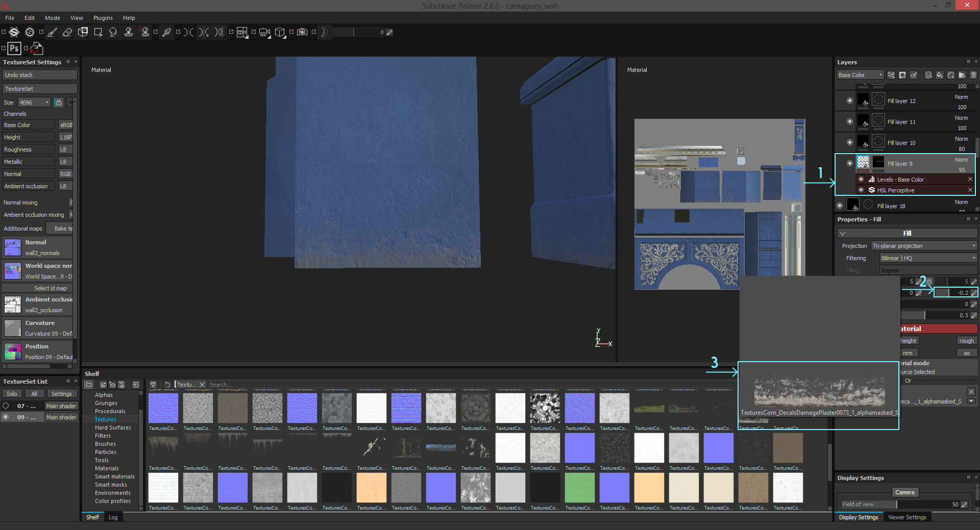The image size is (980, 530).
Task: Add a new folder in Layers
Action: [962, 75]
